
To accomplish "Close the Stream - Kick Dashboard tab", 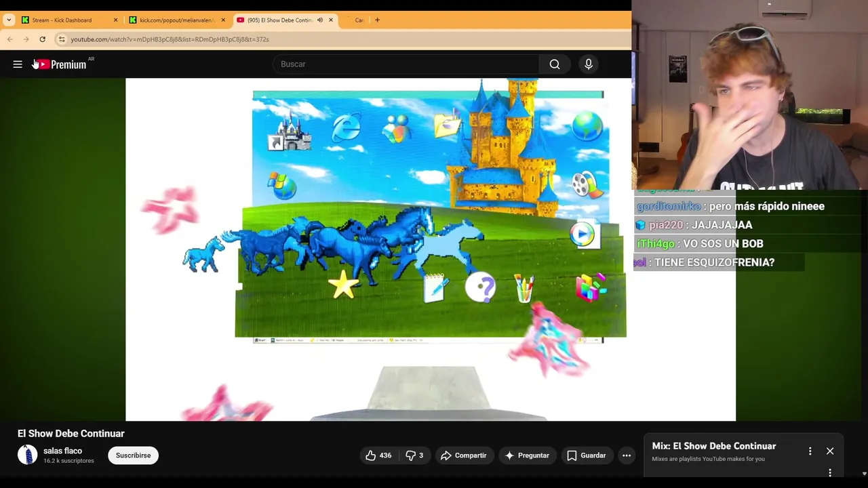I will pos(115,20).
